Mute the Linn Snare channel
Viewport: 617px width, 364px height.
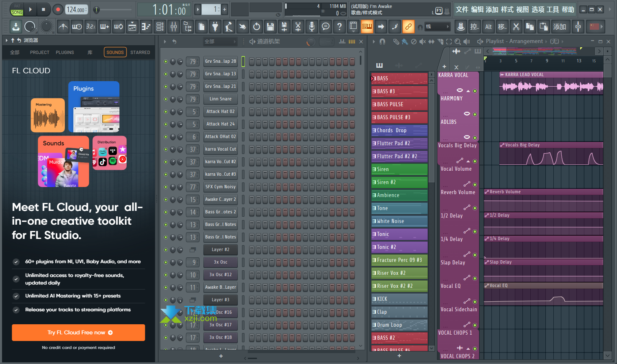tap(166, 99)
